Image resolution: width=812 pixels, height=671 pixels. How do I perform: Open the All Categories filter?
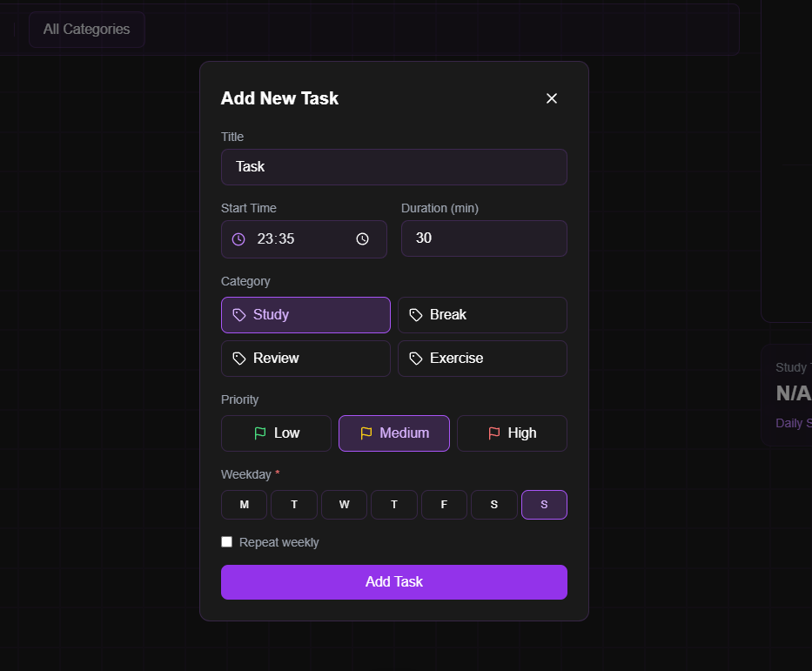86,30
